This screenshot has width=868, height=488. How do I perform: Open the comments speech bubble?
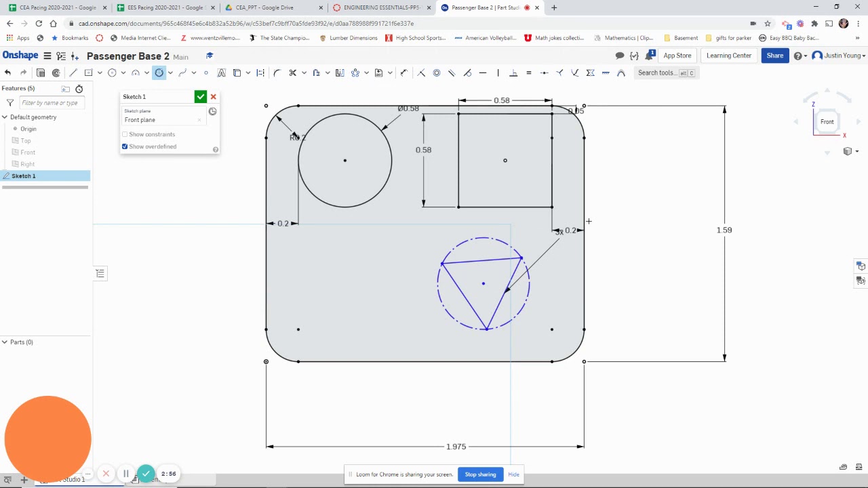pos(619,56)
